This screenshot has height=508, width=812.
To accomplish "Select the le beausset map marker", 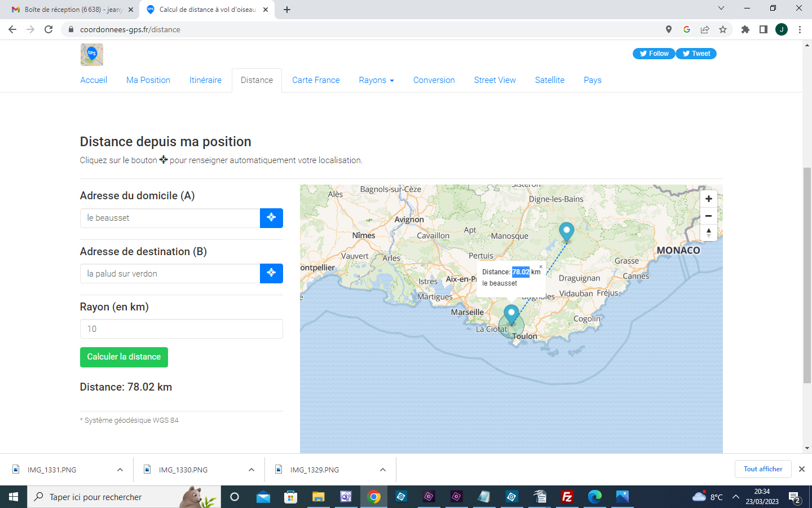I will (x=511, y=314).
